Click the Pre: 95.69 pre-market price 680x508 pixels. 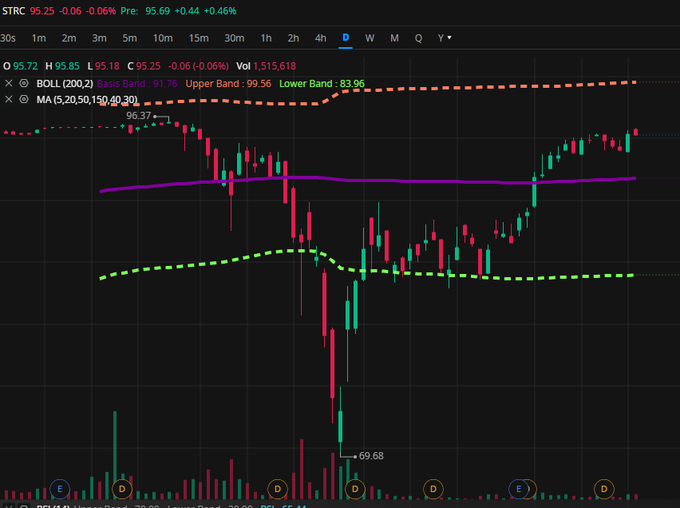(145, 11)
